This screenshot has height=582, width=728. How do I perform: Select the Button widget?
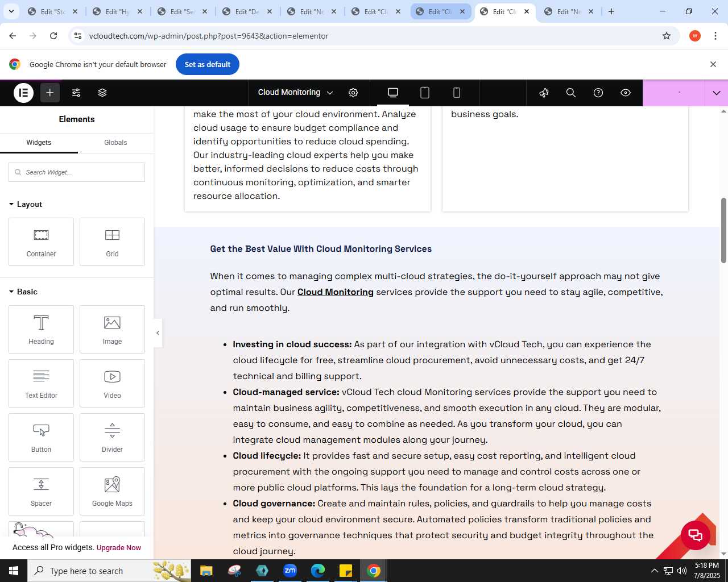pyautogui.click(x=41, y=437)
